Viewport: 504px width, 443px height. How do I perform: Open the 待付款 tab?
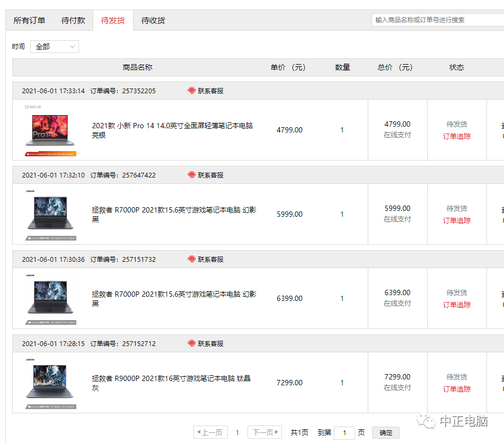coord(73,20)
